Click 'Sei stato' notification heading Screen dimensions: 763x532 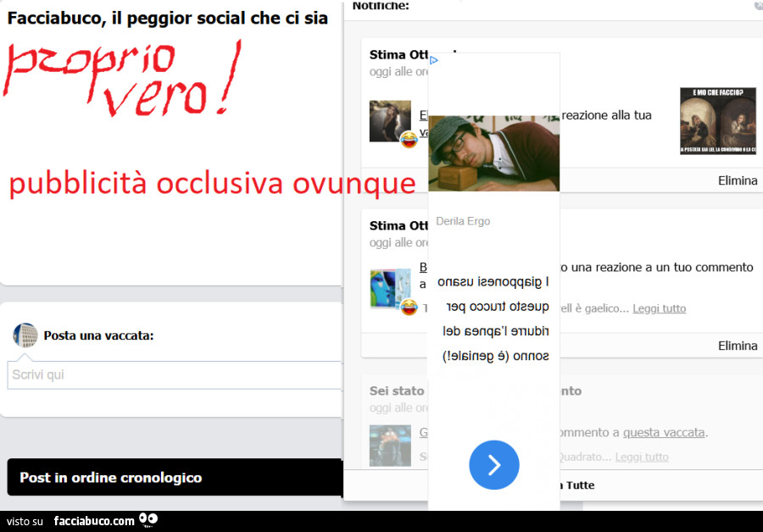pyautogui.click(x=397, y=391)
